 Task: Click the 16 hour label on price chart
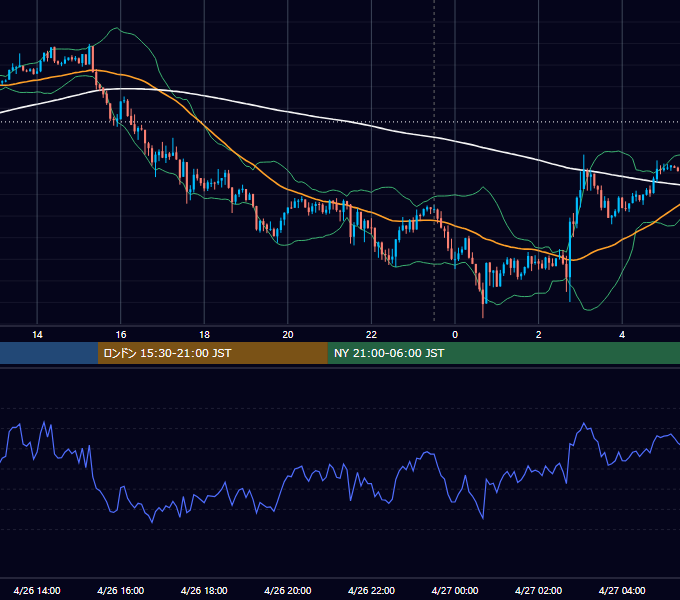coord(121,335)
